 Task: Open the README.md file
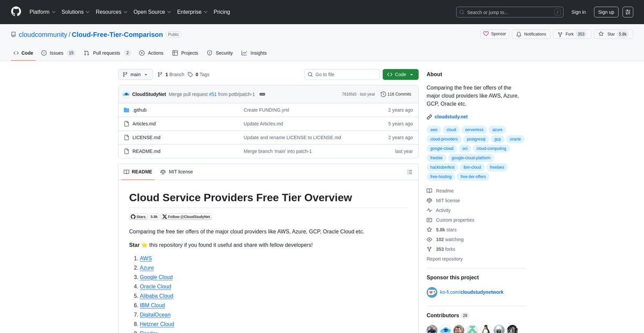pos(147,151)
